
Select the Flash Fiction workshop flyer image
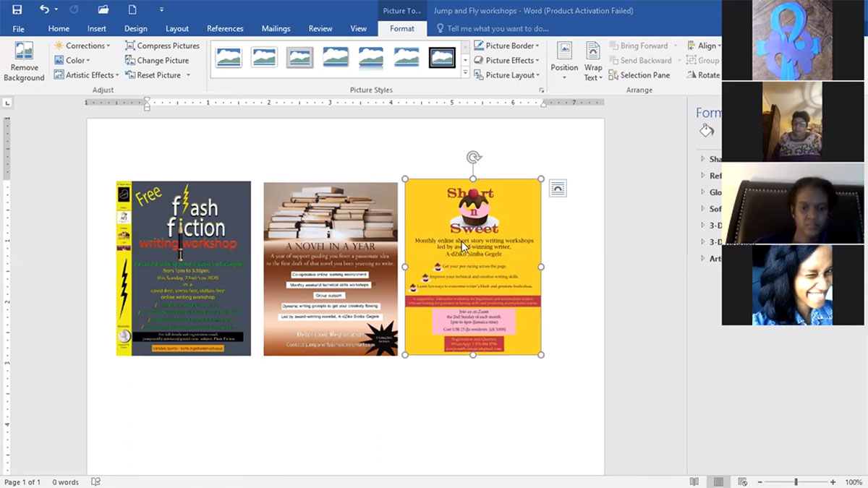tap(184, 268)
